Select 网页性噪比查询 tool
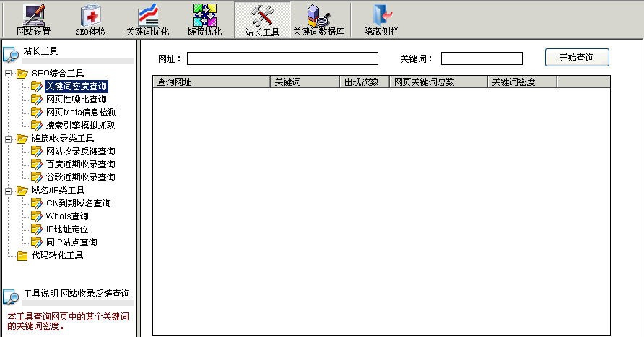The width and height of the screenshot is (644, 337). [x=77, y=100]
